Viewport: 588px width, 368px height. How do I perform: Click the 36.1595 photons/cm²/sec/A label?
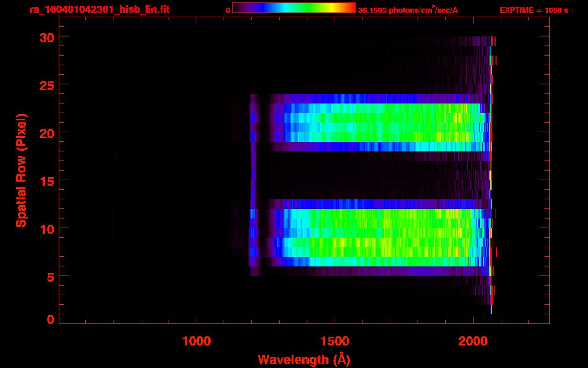408,10
